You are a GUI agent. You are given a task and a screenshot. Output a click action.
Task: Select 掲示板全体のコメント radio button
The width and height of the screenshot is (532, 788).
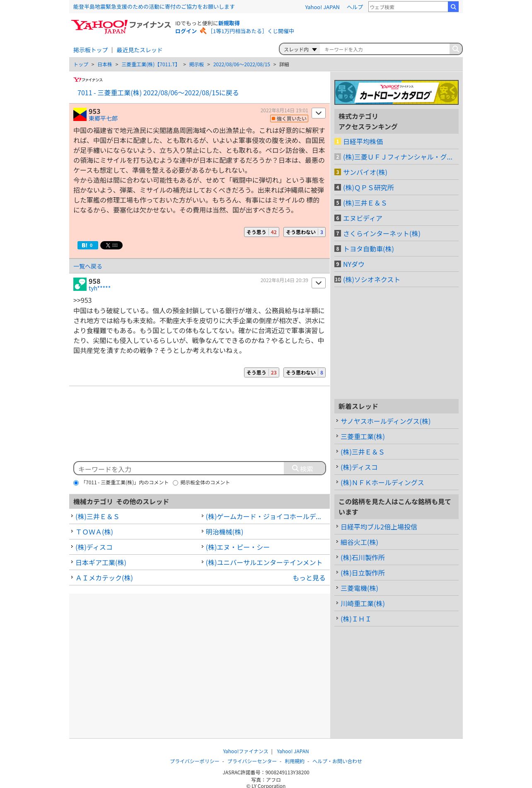point(175,483)
